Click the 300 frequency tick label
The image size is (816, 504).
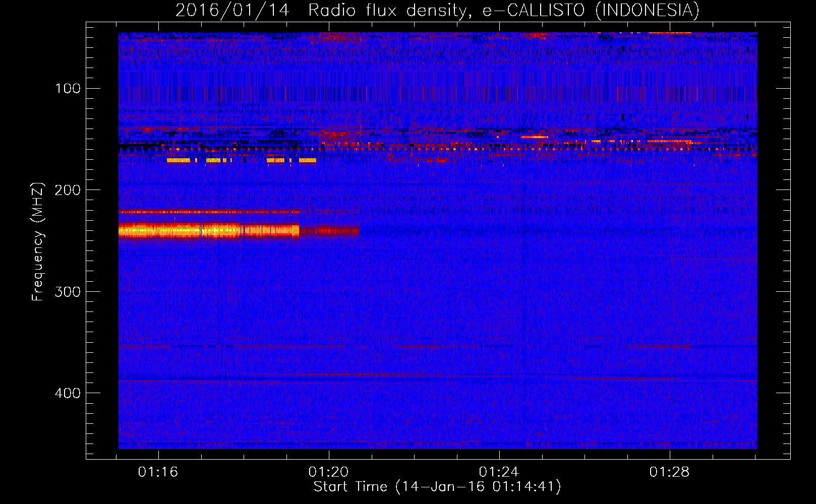pos(68,292)
